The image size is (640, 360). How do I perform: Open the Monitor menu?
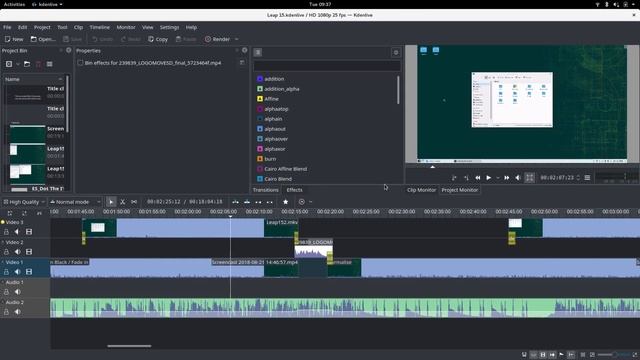point(126,27)
